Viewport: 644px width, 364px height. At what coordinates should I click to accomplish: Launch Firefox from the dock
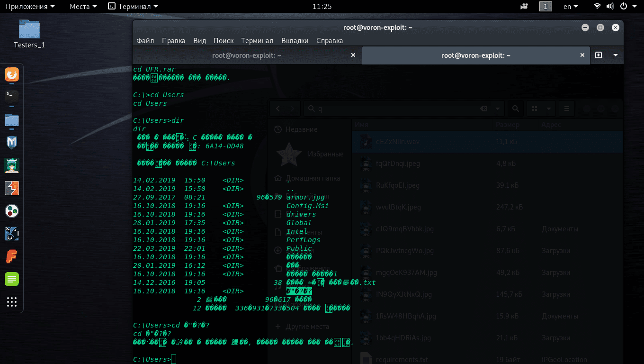coord(12,74)
